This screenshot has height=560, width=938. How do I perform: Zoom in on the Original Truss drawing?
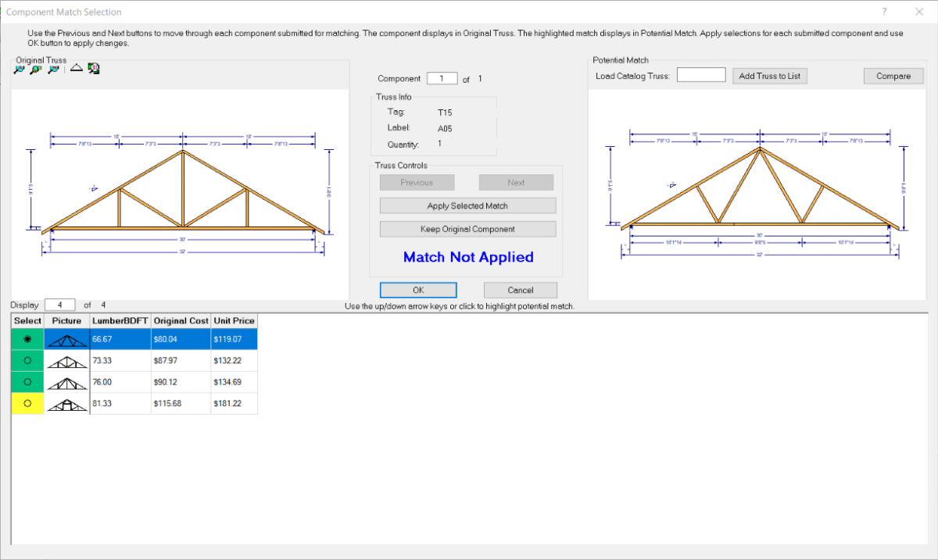click(x=19, y=69)
